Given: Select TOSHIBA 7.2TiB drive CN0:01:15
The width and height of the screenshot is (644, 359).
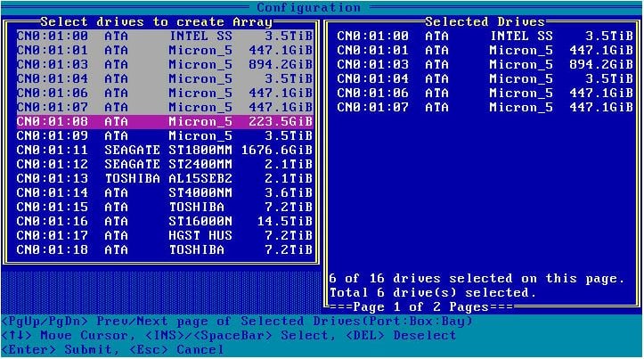Looking at the screenshot, I should coord(165,207).
